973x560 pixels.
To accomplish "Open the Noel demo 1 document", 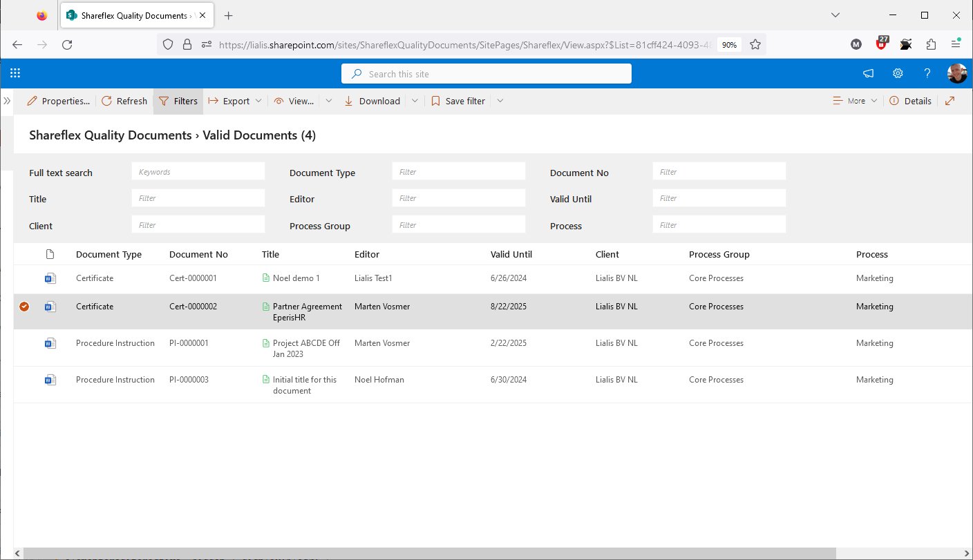I will pos(296,278).
